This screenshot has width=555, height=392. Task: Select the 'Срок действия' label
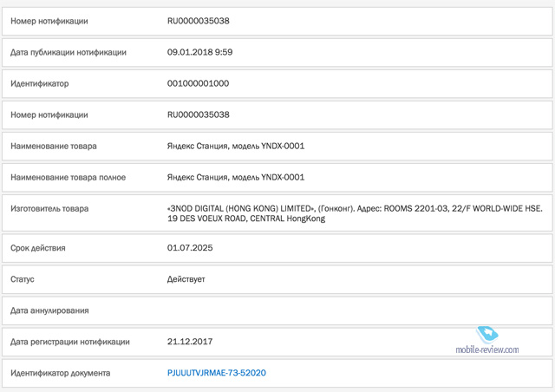pos(37,248)
